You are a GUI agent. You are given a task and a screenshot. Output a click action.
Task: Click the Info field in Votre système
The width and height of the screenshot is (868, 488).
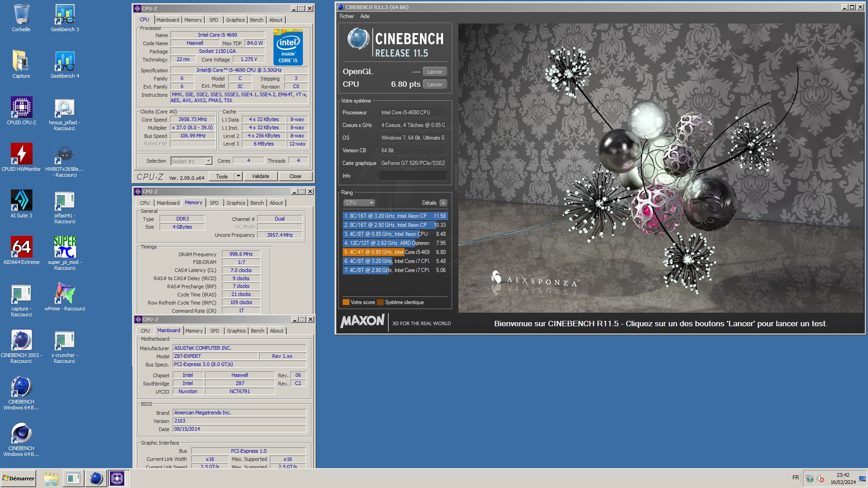point(413,176)
